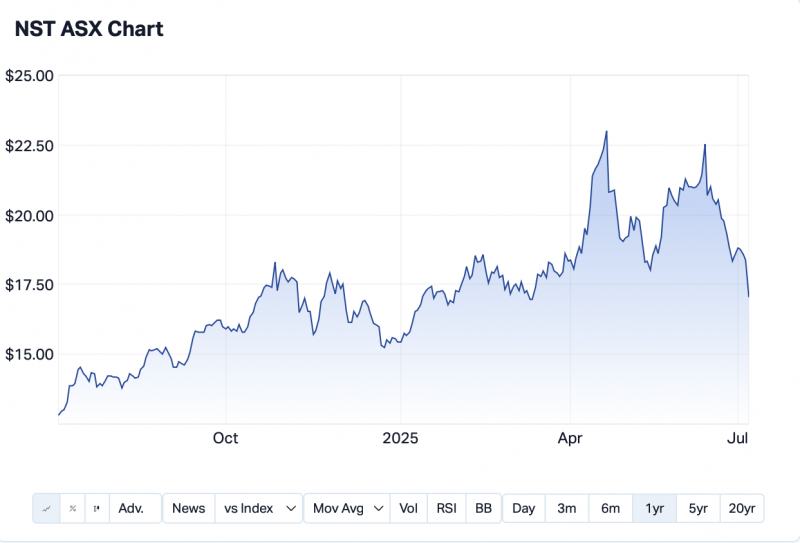Screen dimensions: 800x543
Task: Open the Adv. advanced chart
Action: coord(132,508)
